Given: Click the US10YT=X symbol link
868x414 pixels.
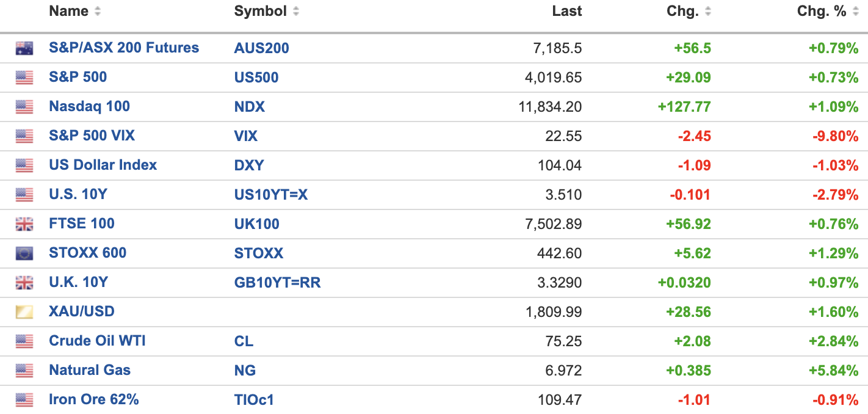Looking at the screenshot, I should pyautogui.click(x=270, y=195).
